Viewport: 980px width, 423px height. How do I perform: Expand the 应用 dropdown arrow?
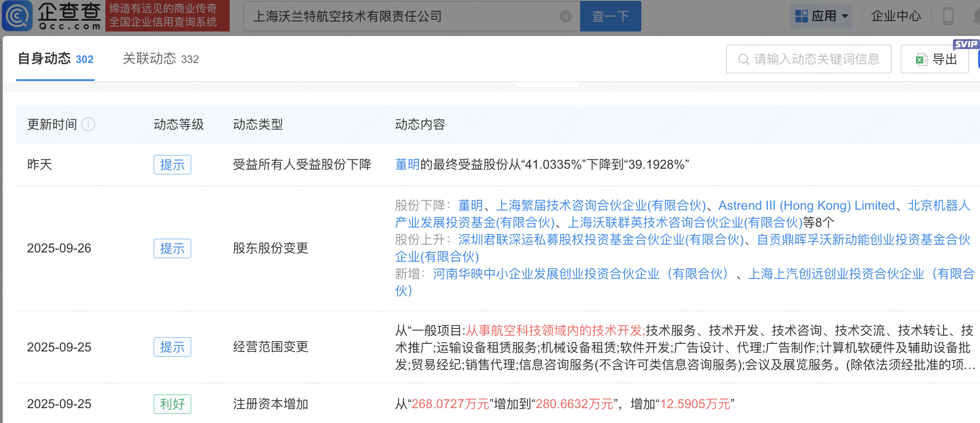pyautogui.click(x=845, y=17)
